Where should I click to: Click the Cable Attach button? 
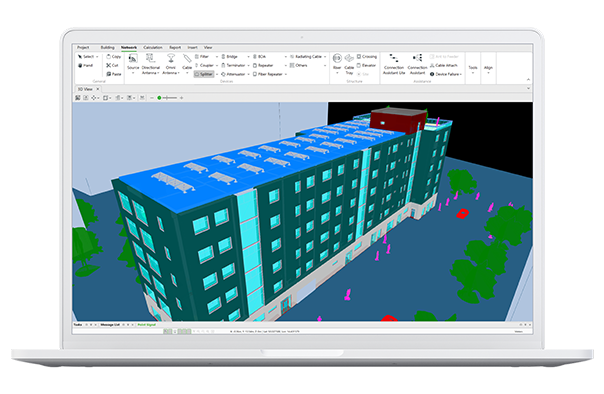pyautogui.click(x=444, y=65)
